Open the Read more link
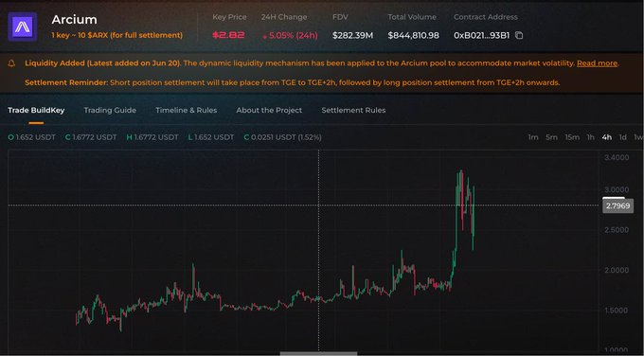Viewport: 644px width, 356px height. coord(597,63)
